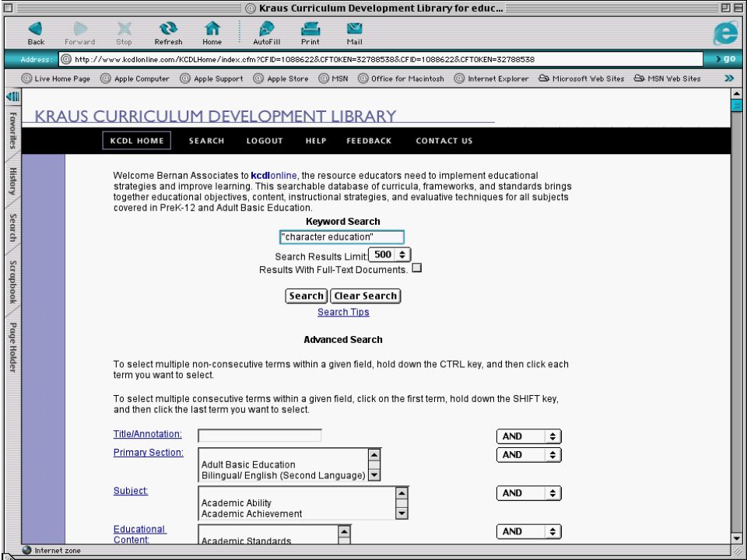The height and width of the screenshot is (560, 747).
Task: Open the Search Tips link
Action: (x=343, y=312)
